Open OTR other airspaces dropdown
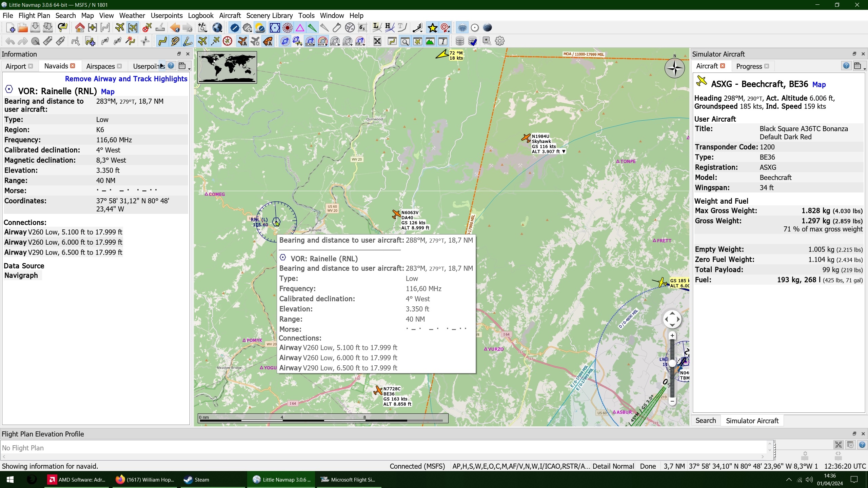The height and width of the screenshot is (488, 868). (348, 41)
